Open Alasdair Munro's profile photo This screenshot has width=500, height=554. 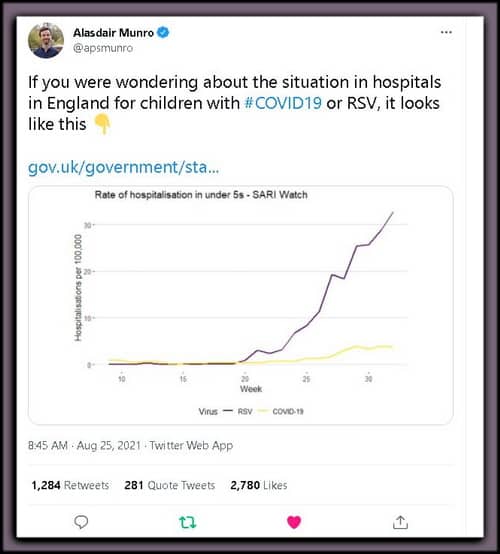(46, 40)
